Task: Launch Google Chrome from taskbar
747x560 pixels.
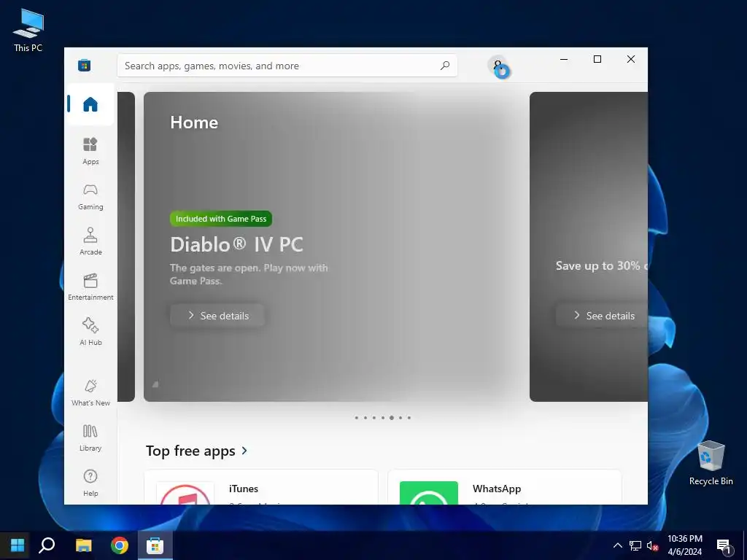Action: click(119, 545)
